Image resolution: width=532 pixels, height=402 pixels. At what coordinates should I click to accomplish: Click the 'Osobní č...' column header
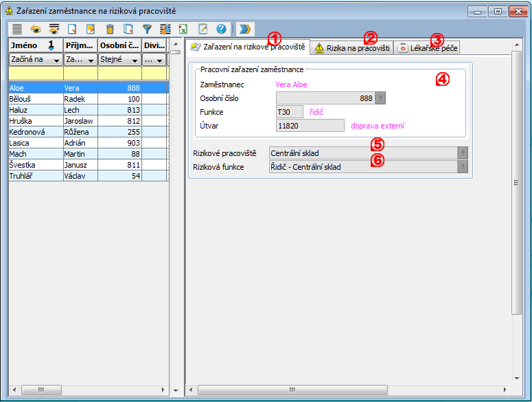pyautogui.click(x=119, y=45)
